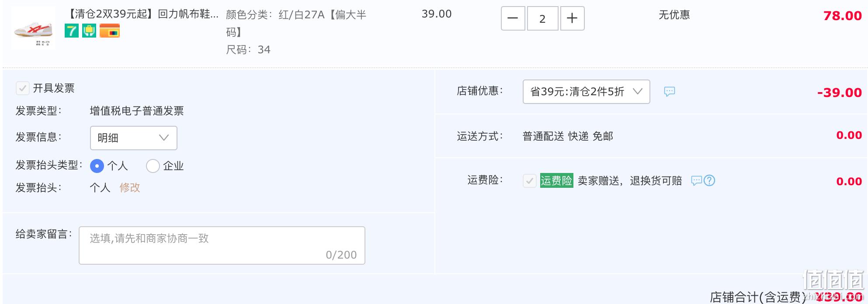Increase quantity with the plus button
The image size is (868, 304).
pos(572,18)
